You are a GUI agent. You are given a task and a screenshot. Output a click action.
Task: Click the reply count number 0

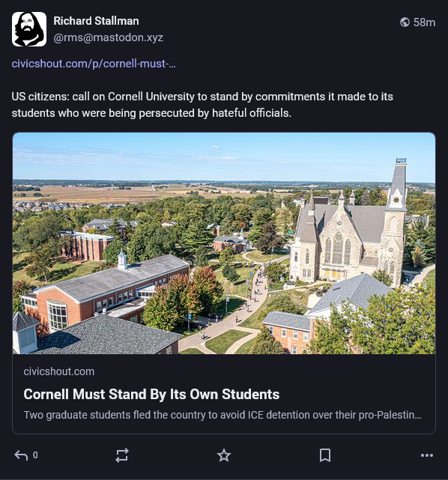point(35,455)
